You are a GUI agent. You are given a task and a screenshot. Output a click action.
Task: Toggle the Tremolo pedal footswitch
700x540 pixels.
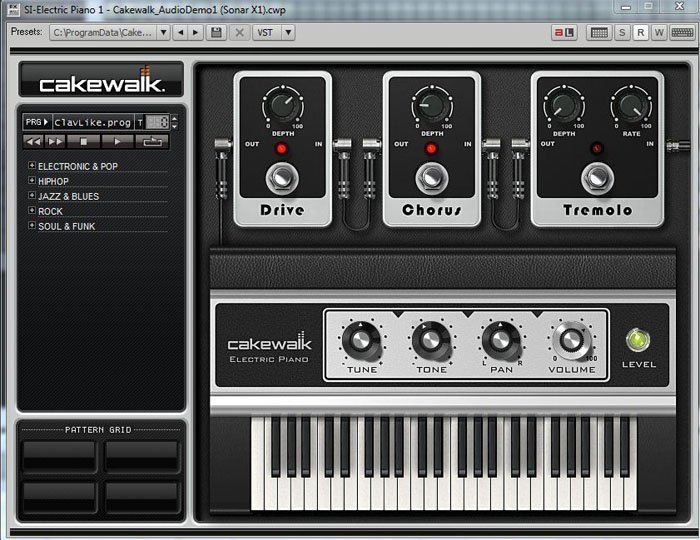(597, 179)
